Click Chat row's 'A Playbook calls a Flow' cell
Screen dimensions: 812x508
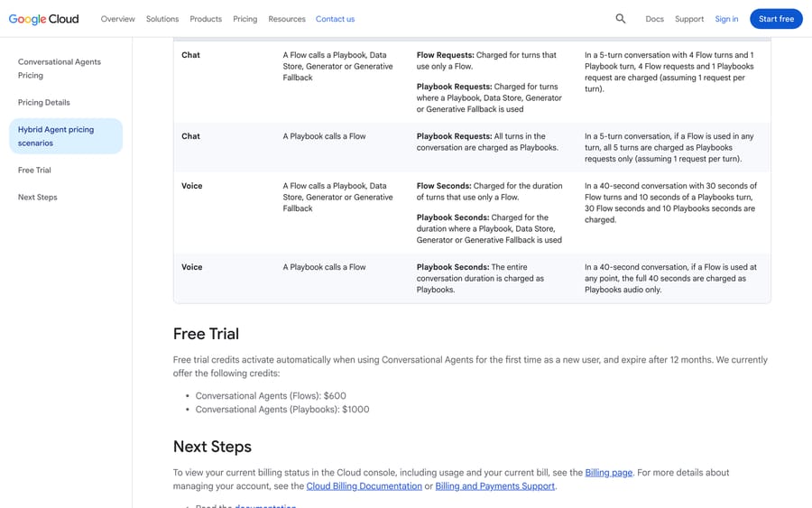pos(324,136)
